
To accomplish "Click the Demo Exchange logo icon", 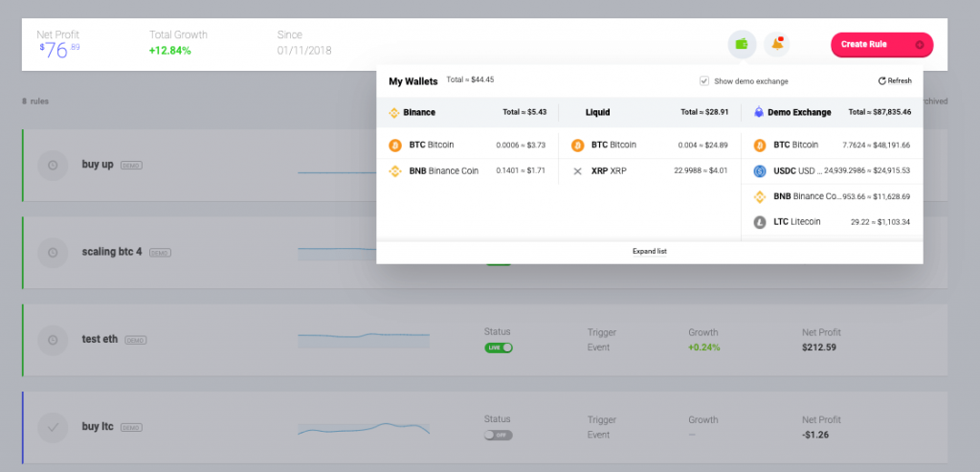I will click(x=759, y=113).
